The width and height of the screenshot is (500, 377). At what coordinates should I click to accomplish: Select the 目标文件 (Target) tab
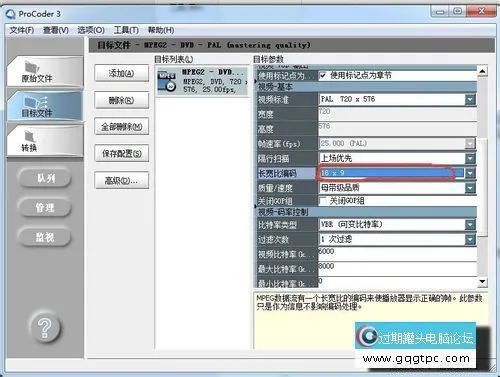click(45, 106)
